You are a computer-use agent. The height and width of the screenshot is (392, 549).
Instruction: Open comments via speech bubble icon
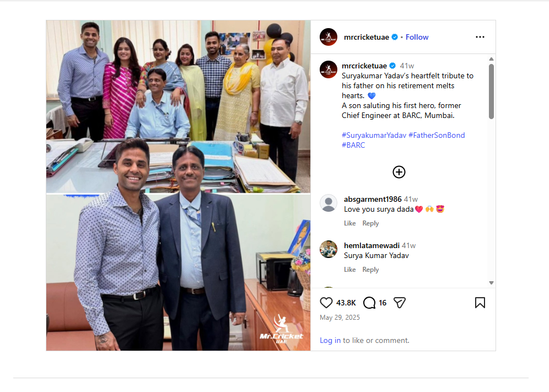(x=369, y=303)
